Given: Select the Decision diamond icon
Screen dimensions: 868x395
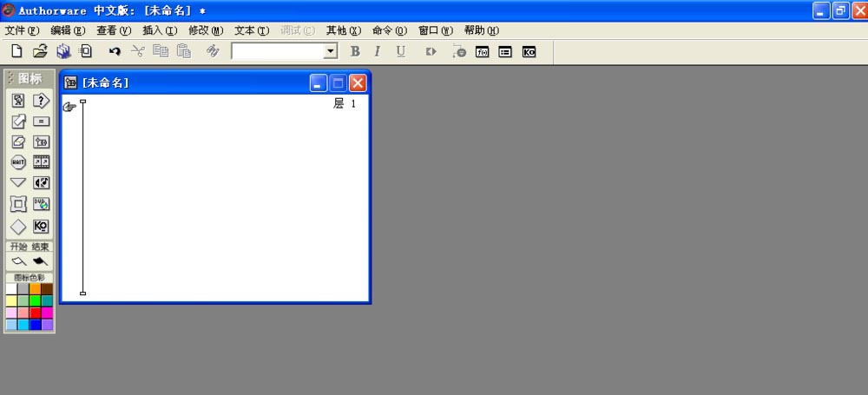Looking at the screenshot, I should pos(18,227).
